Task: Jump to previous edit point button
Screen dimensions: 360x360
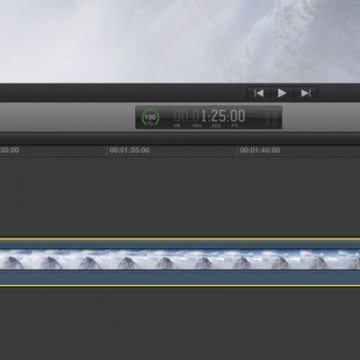Action: coord(259,94)
